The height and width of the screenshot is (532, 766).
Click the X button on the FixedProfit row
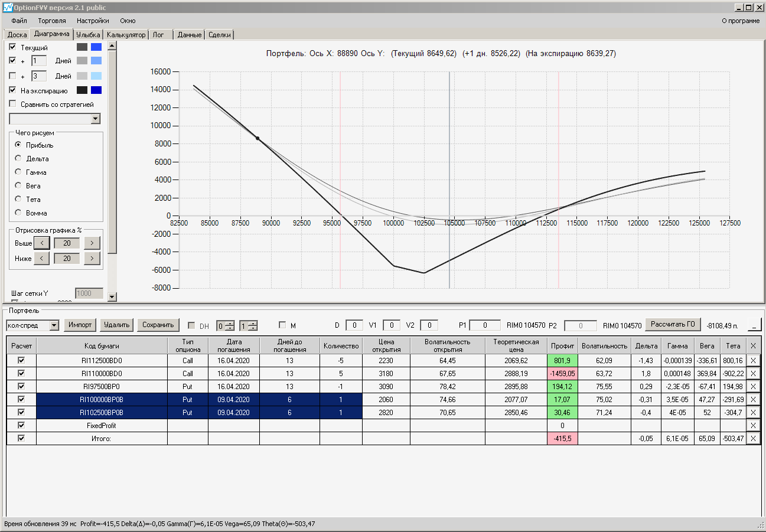753,425
